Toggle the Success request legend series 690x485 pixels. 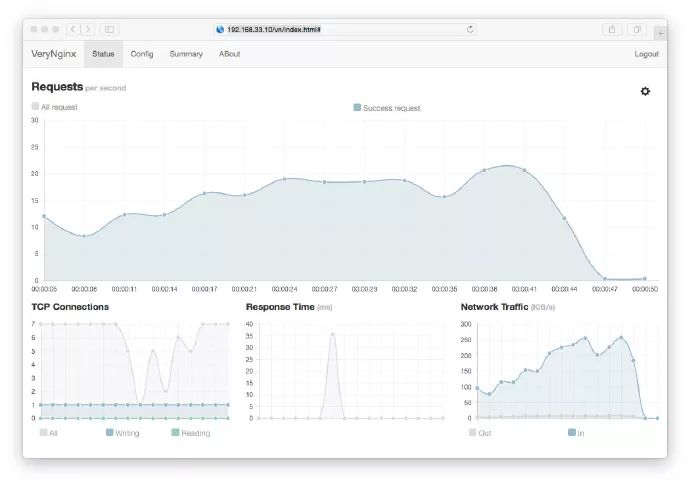387,107
